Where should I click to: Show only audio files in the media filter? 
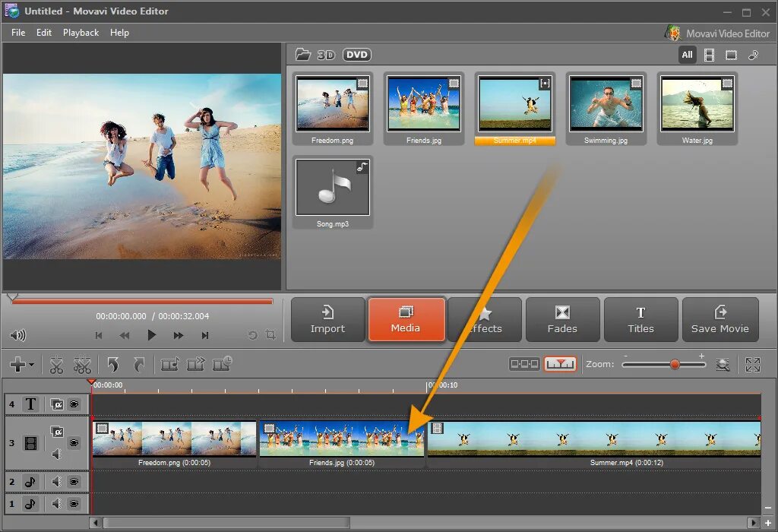pos(753,55)
